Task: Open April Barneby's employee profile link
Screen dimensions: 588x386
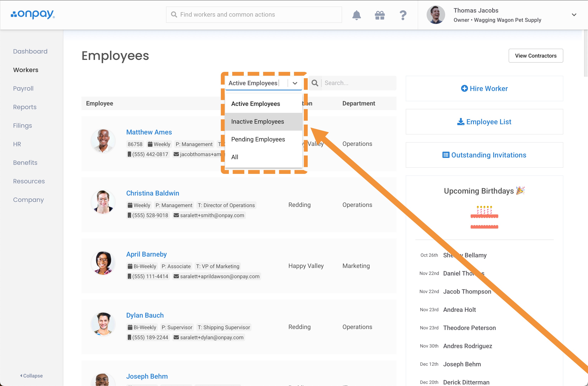Action: point(147,254)
